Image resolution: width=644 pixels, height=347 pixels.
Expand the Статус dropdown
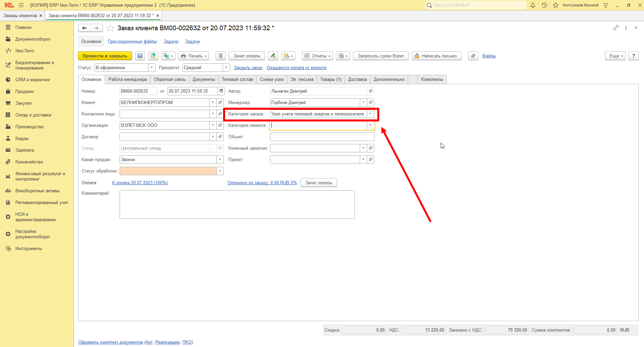pos(152,67)
